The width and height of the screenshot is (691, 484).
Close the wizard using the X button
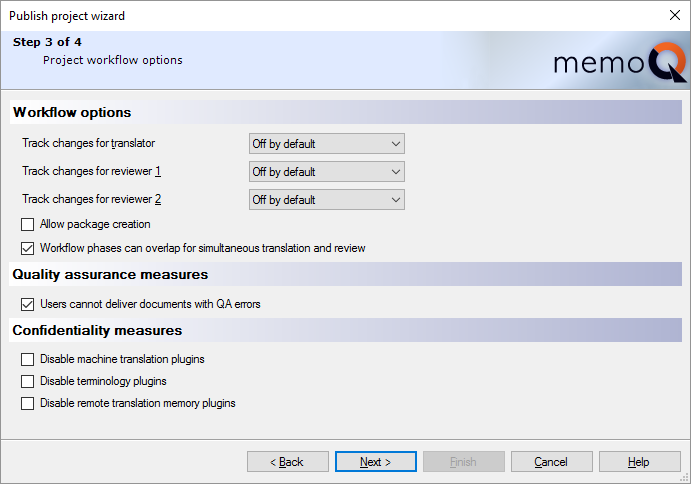[674, 16]
